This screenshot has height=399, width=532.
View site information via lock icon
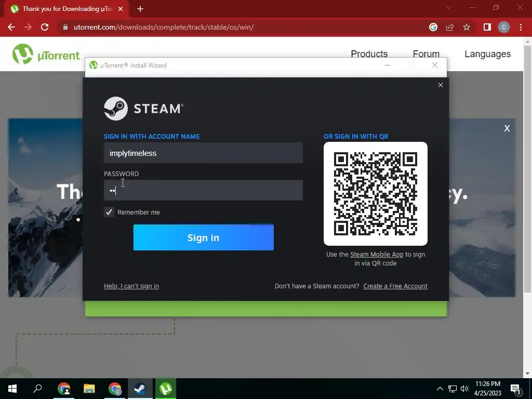(x=65, y=27)
